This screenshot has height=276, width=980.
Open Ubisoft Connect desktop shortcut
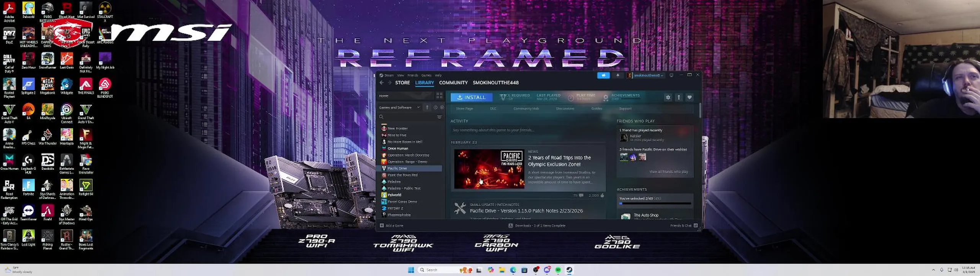point(67,114)
